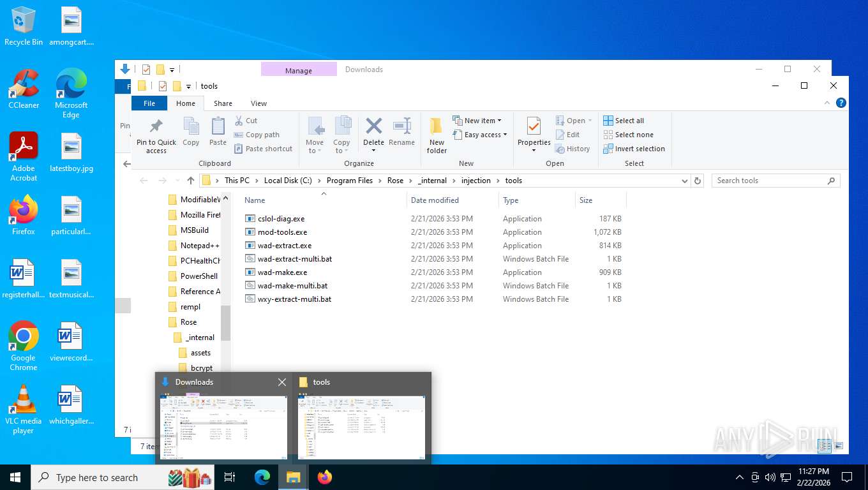Open Microsoft Edge from the taskbar
868x490 pixels.
(262, 477)
